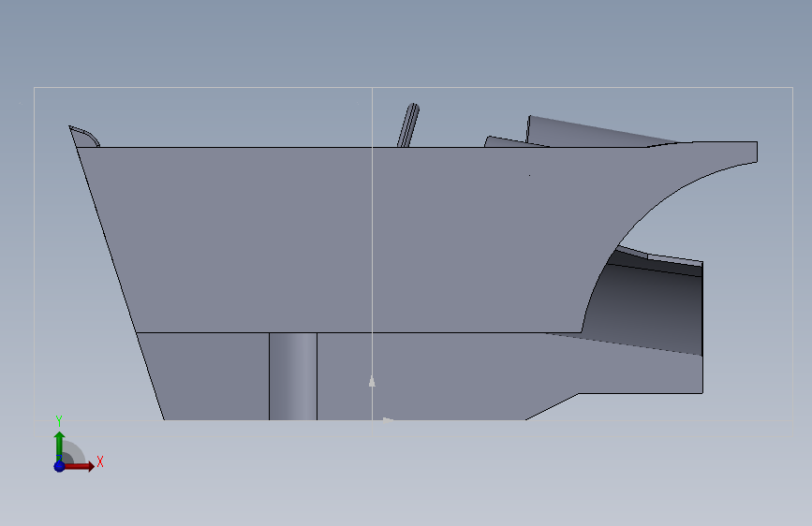The height and width of the screenshot is (526, 812).
Task: Select the slanted lever pin atop the model
Action: [408, 124]
